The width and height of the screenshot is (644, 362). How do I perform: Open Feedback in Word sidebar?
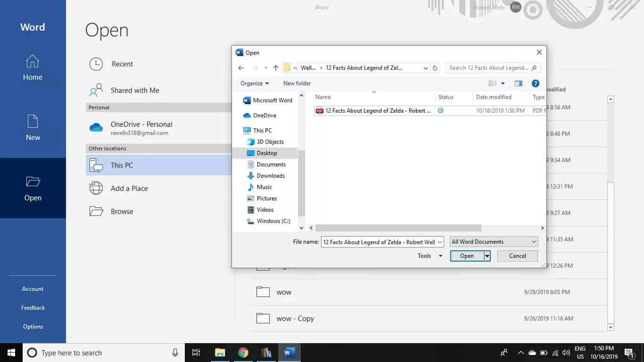[33, 308]
